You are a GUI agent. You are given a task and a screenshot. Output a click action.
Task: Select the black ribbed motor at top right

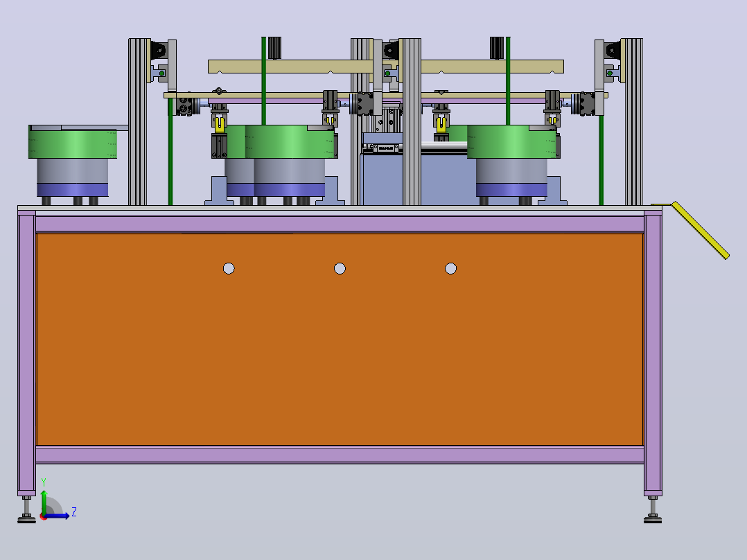click(497, 48)
